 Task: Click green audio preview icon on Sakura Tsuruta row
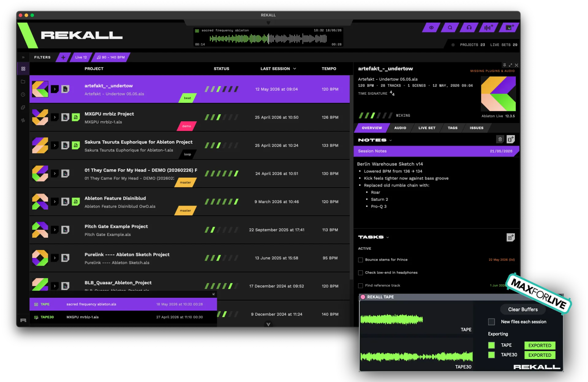point(76,146)
